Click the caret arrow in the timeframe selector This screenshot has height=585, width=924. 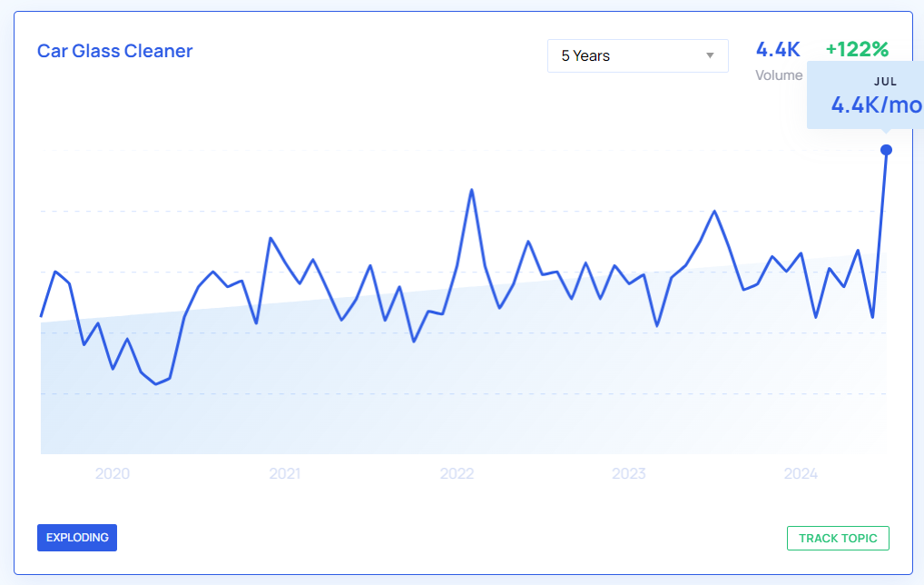(x=710, y=56)
